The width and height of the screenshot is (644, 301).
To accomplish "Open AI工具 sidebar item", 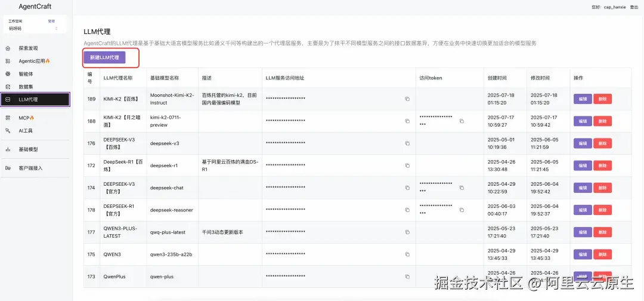I will [x=26, y=131].
